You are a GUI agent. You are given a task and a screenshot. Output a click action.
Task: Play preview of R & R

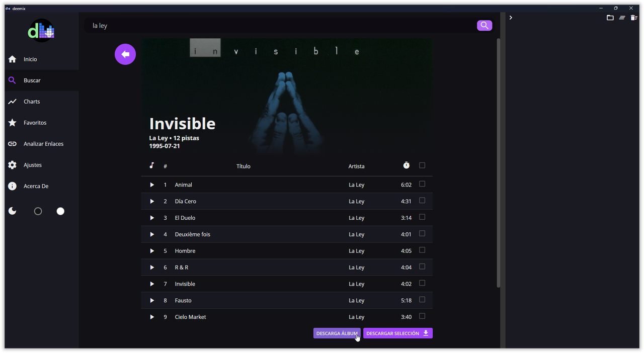[152, 268]
